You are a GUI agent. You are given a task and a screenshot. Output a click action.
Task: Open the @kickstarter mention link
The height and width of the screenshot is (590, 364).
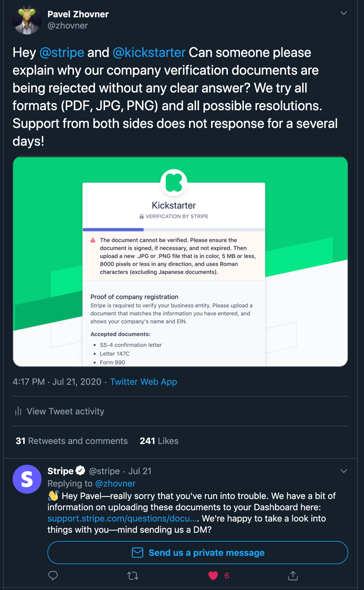point(149,52)
